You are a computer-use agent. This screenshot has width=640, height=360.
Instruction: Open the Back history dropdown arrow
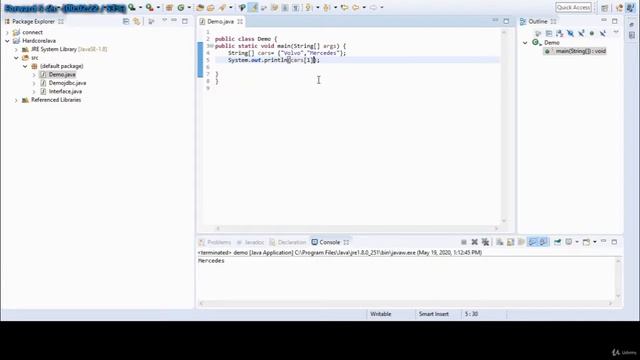[x=364, y=7]
